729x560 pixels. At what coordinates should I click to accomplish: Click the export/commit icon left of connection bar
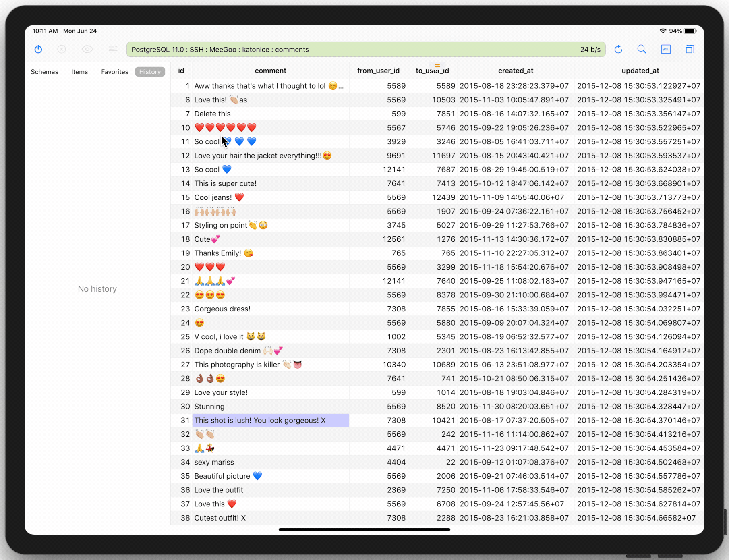coord(113,49)
